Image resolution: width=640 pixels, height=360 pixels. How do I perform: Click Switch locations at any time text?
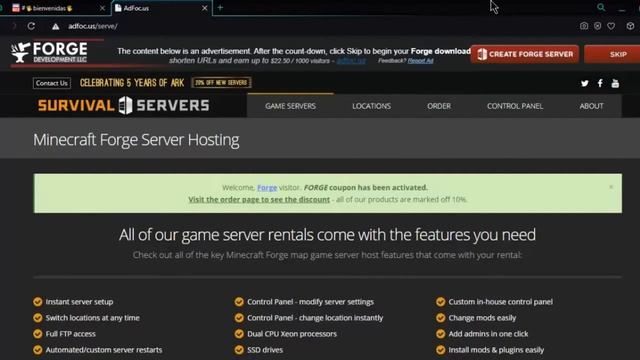92,318
